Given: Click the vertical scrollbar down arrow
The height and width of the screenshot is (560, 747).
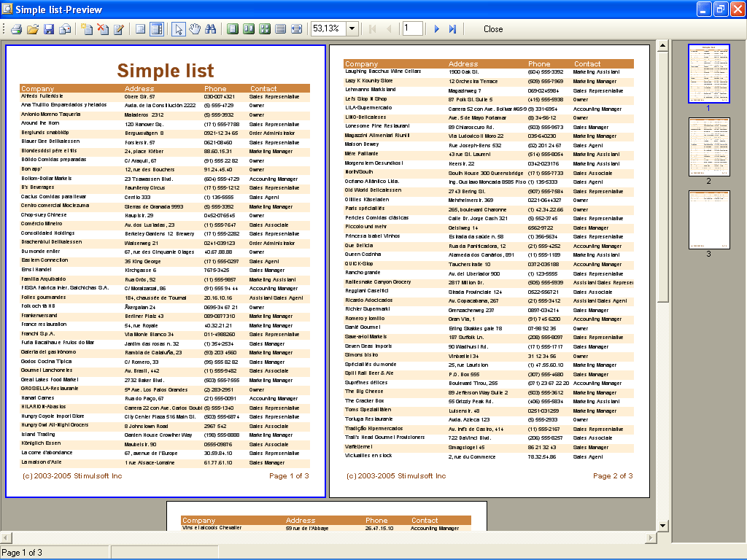Looking at the screenshot, I should 662,525.
